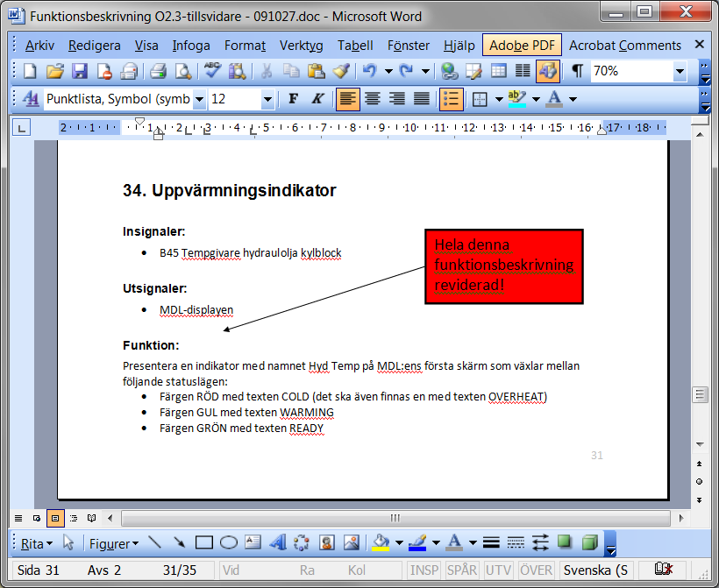Toggle Italic formatting (K)
Screen dimensions: 719x588
[317, 99]
